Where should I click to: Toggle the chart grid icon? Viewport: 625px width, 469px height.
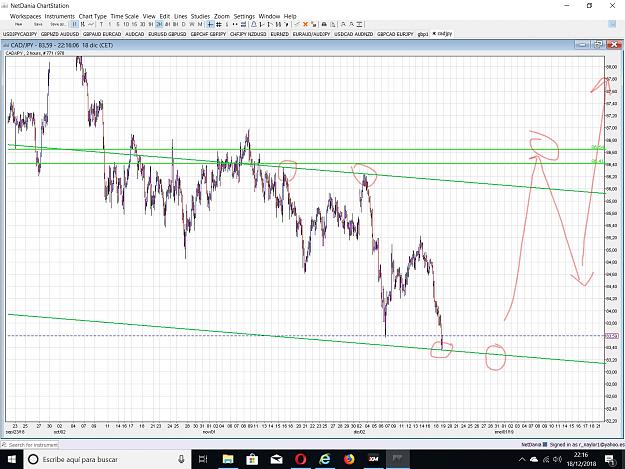tap(218, 24)
